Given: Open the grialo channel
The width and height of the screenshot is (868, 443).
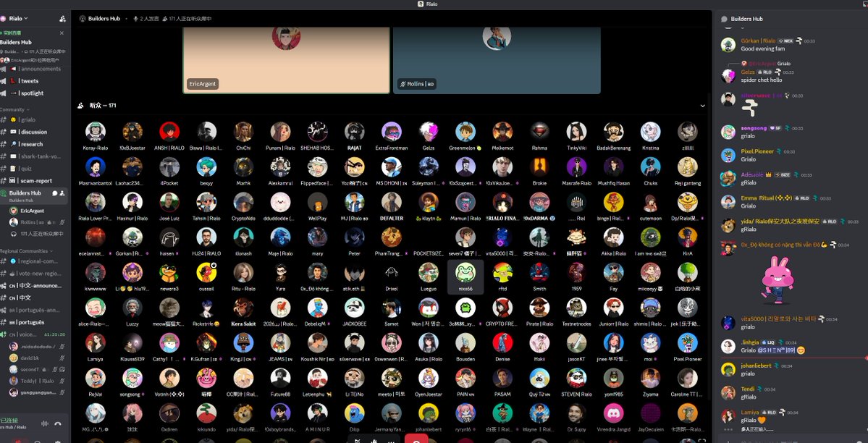Looking at the screenshot, I should point(34,119).
